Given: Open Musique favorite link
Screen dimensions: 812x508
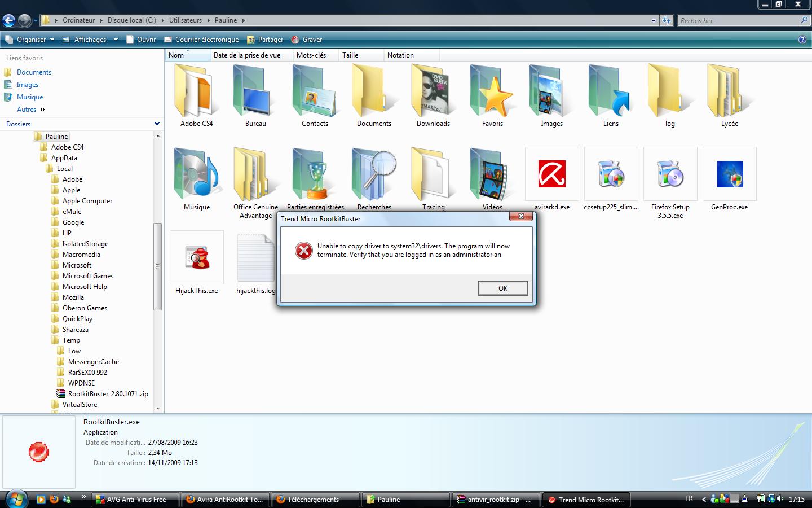Looking at the screenshot, I should click(30, 97).
